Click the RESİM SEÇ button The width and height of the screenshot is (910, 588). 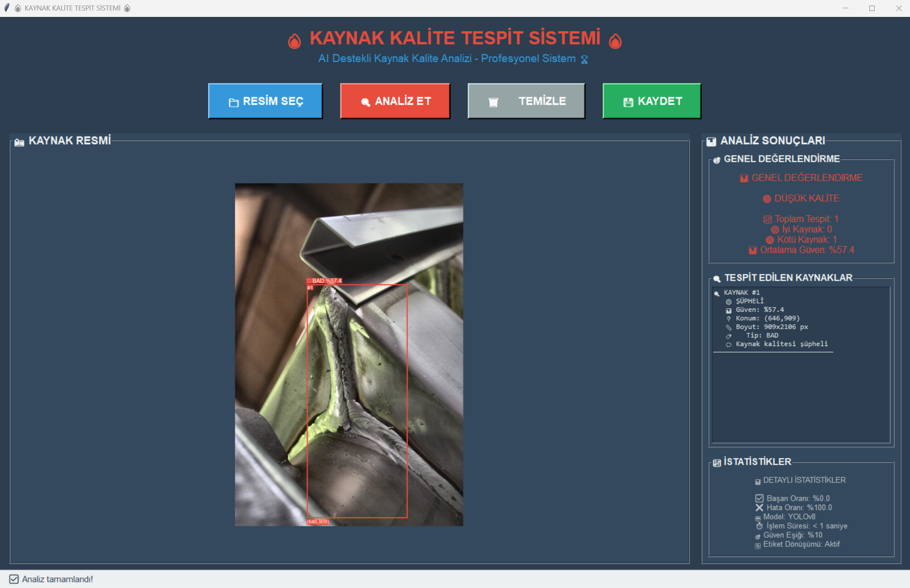pyautogui.click(x=265, y=101)
